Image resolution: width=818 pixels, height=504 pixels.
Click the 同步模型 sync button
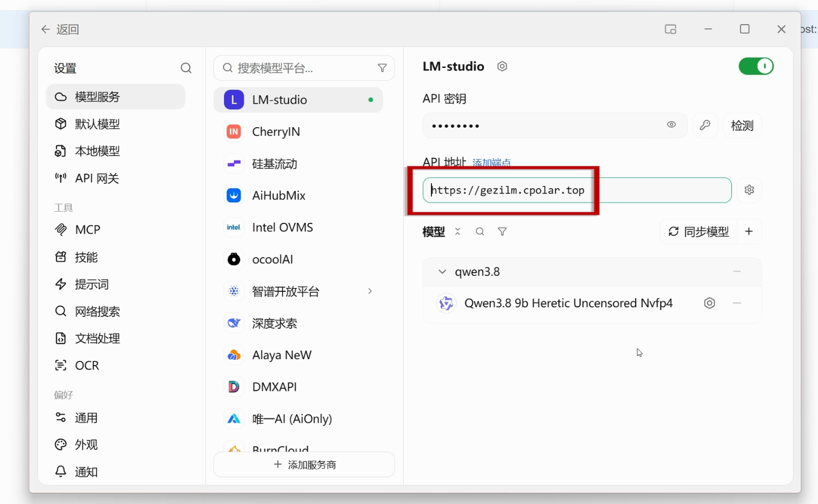point(698,231)
